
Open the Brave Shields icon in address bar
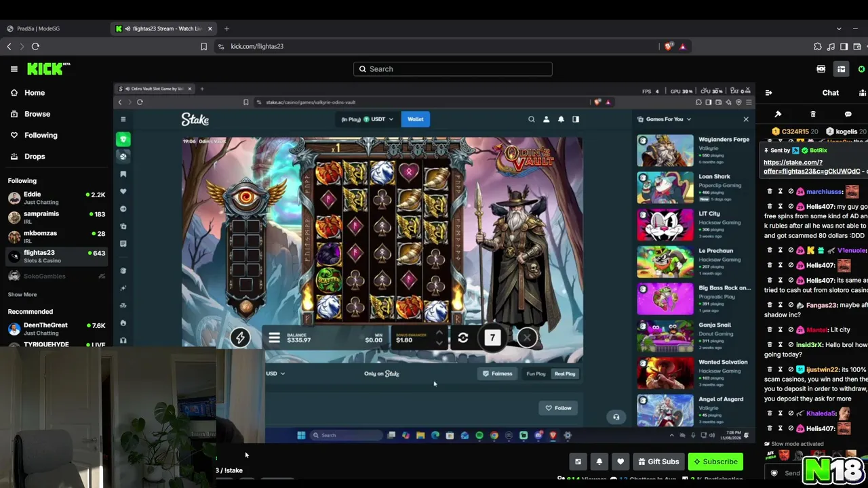point(669,46)
